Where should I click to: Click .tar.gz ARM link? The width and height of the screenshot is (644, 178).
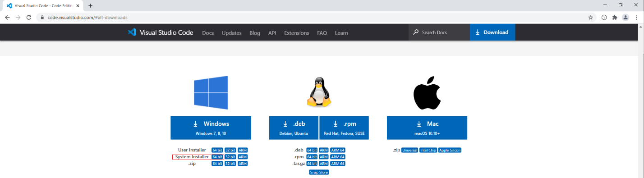click(324, 164)
